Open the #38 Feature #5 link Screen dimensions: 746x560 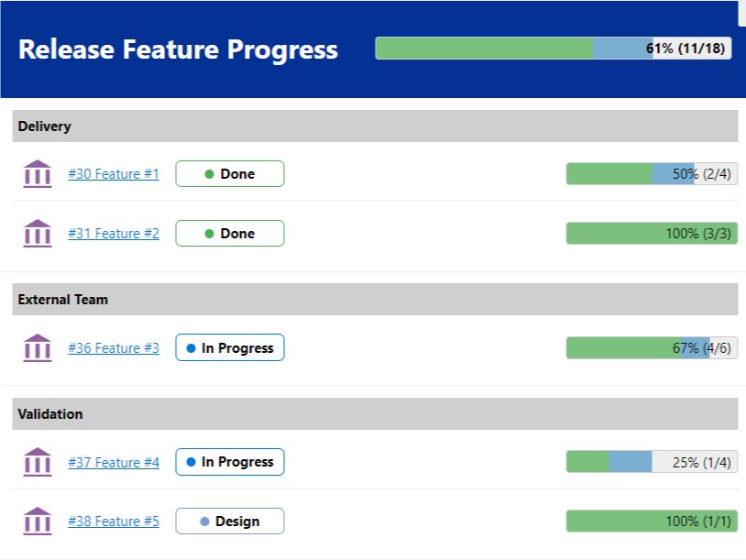tap(114, 521)
